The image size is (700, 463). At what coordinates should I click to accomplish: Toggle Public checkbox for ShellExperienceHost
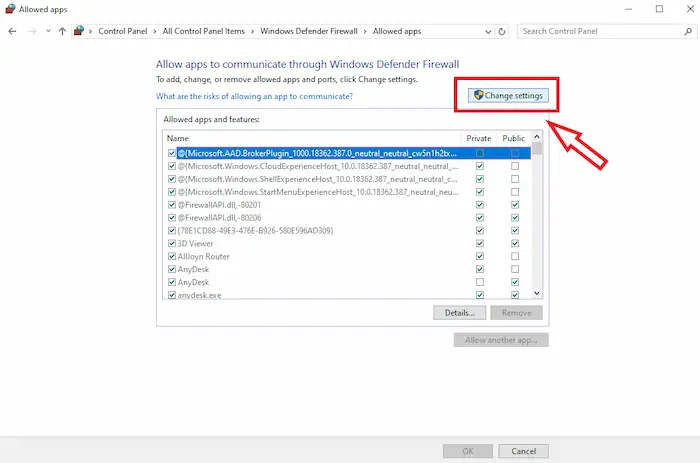click(x=515, y=179)
